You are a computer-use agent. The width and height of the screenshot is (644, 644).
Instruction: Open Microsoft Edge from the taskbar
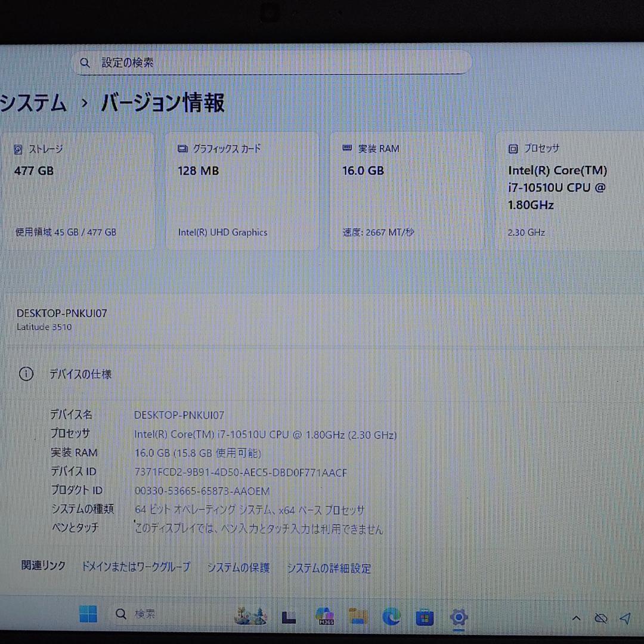click(392, 615)
